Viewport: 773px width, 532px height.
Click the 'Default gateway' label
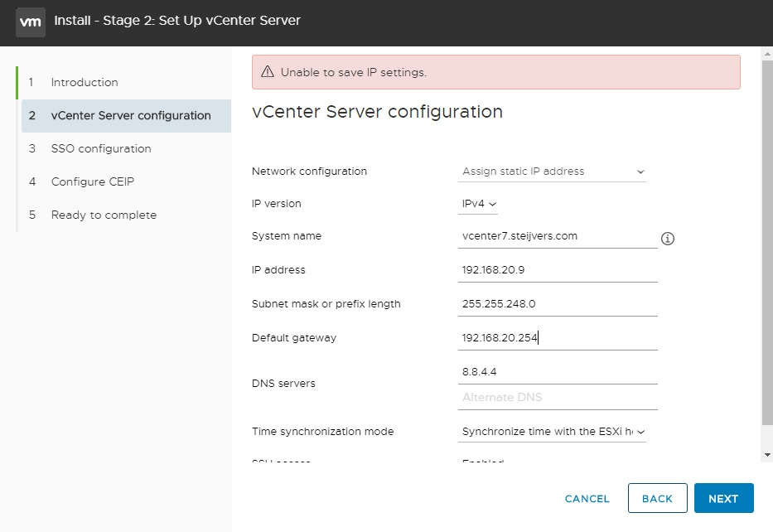(294, 338)
